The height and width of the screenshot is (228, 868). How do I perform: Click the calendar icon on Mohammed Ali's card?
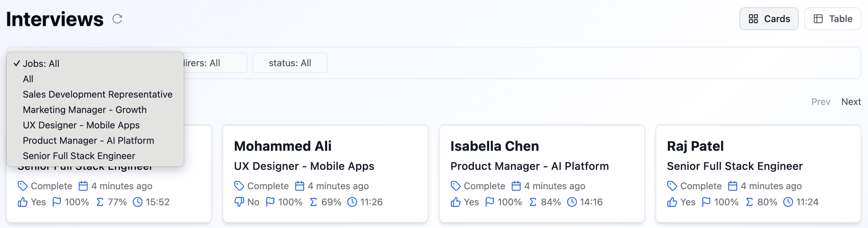300,186
